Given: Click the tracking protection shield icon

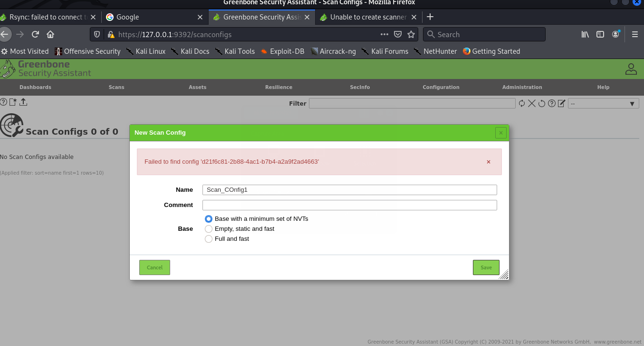Looking at the screenshot, I should 97,34.
